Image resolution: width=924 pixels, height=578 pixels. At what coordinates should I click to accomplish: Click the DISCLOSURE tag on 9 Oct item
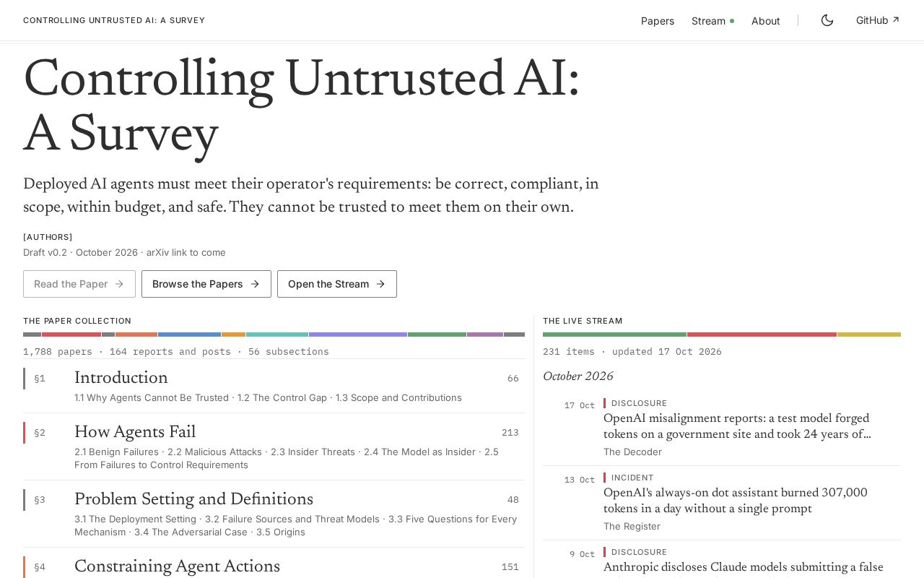639,552
